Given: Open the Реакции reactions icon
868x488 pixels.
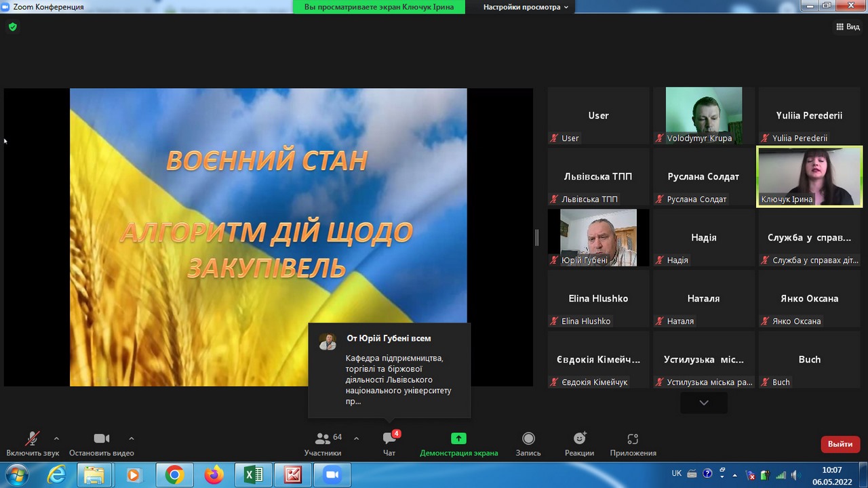Looking at the screenshot, I should point(579,439).
